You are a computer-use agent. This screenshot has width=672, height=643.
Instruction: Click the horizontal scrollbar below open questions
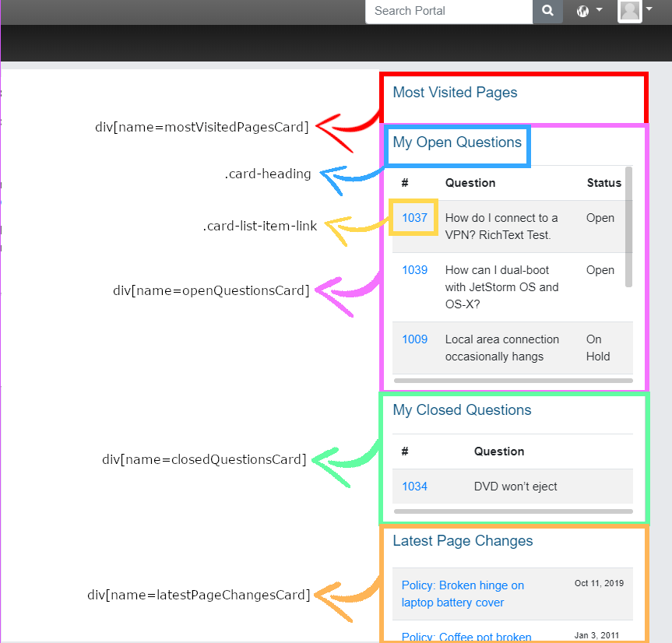(x=513, y=381)
